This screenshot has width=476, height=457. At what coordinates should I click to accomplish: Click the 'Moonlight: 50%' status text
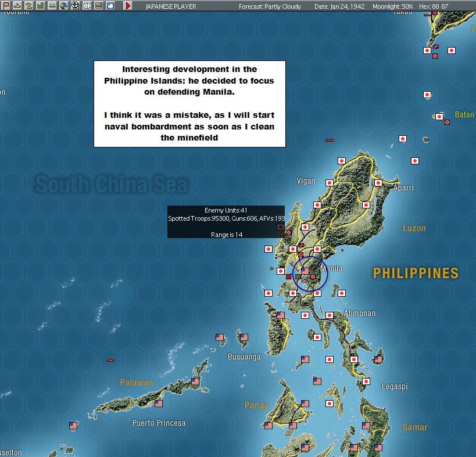point(392,6)
